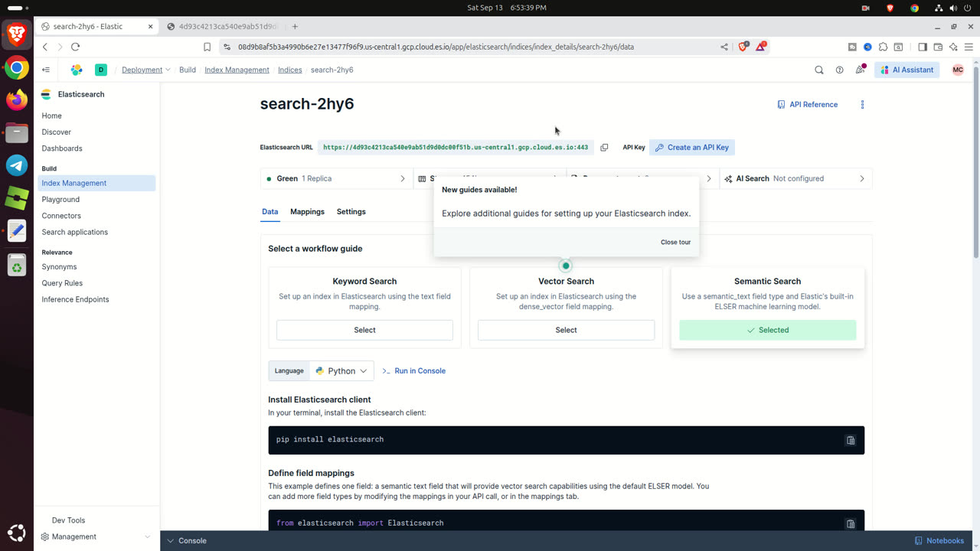Open Connectors in the sidebar
This screenshot has height=551, width=980.
pyautogui.click(x=61, y=216)
